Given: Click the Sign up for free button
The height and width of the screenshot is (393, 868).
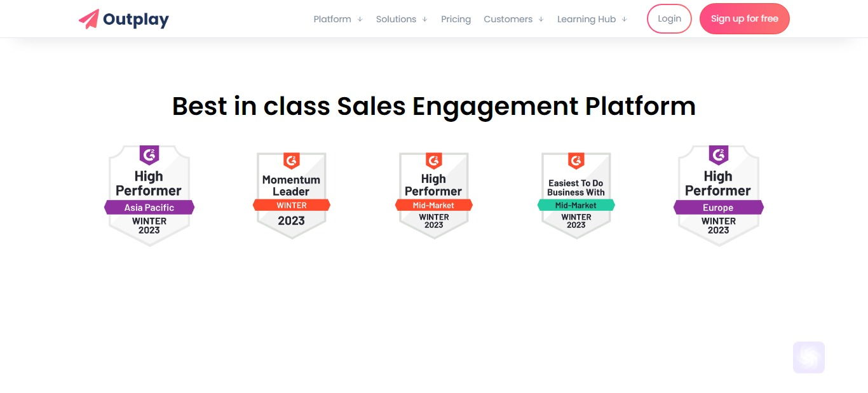Looking at the screenshot, I should (x=745, y=18).
